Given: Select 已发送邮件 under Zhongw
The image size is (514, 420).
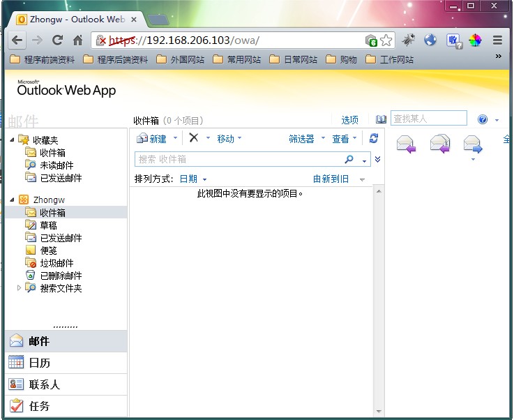Looking at the screenshot, I should [x=54, y=238].
